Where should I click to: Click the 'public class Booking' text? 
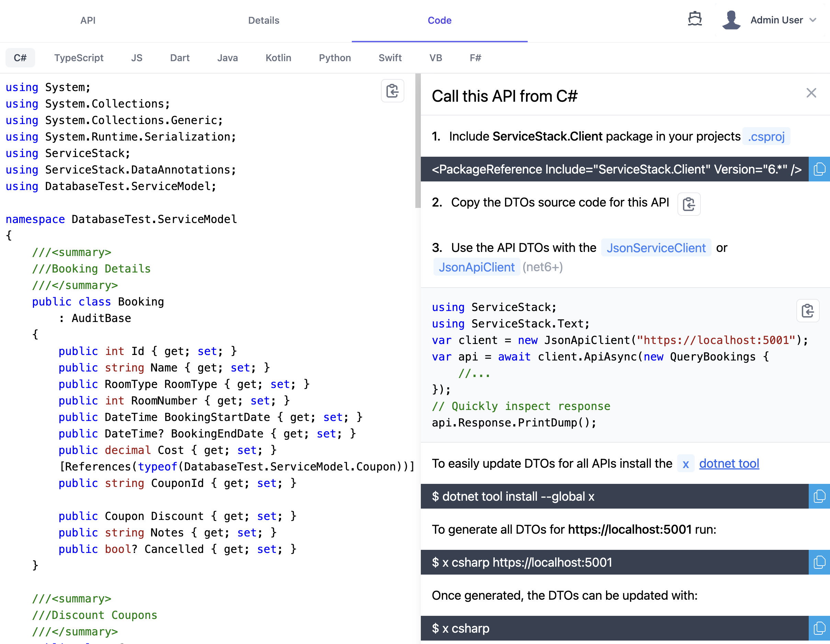point(98,302)
